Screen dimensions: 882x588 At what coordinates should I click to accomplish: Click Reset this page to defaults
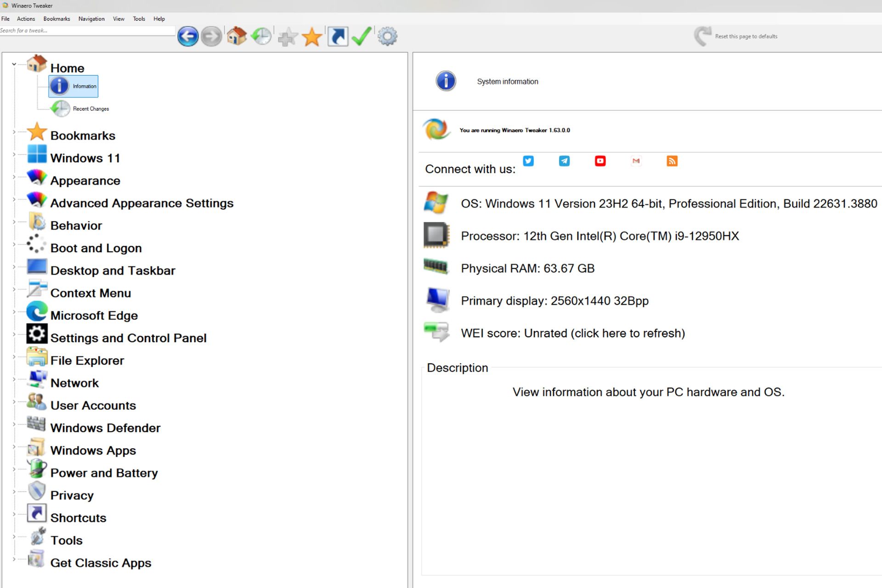745,36
